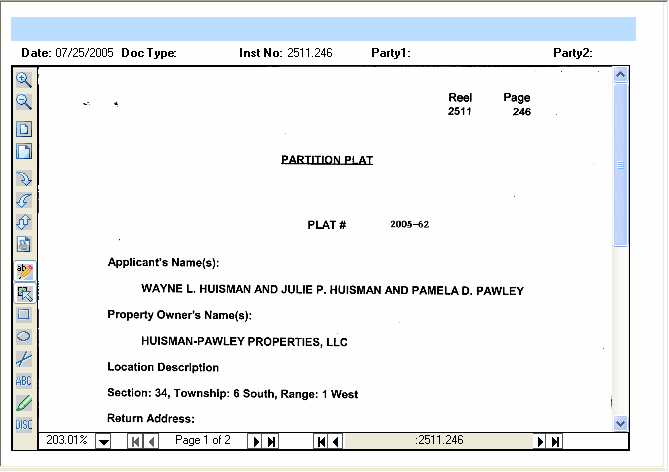Go to next page of document
The height and width of the screenshot is (472, 669).
(255, 441)
